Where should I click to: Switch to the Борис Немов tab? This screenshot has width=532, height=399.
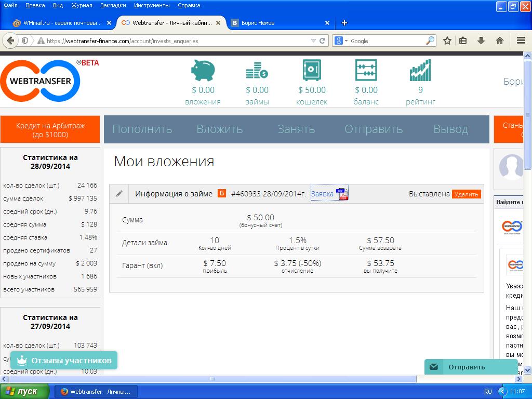280,23
